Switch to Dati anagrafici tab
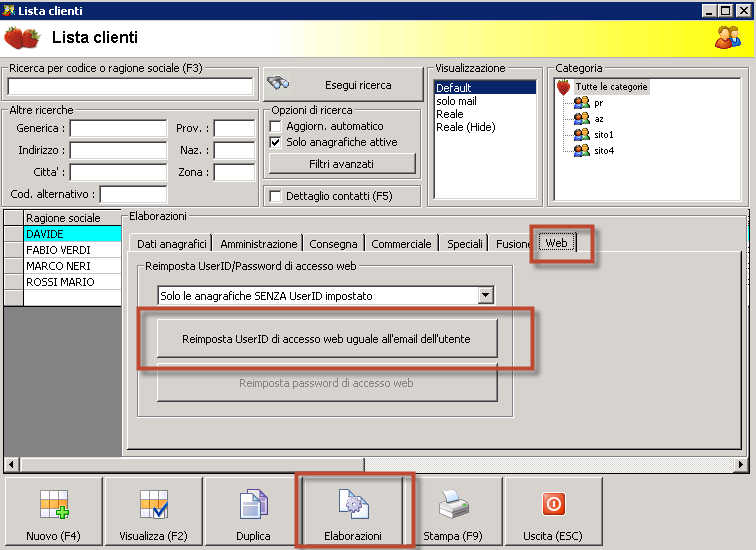 (x=172, y=244)
